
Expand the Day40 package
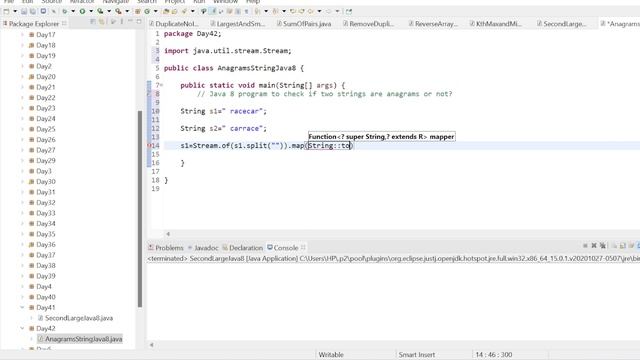click(22, 297)
